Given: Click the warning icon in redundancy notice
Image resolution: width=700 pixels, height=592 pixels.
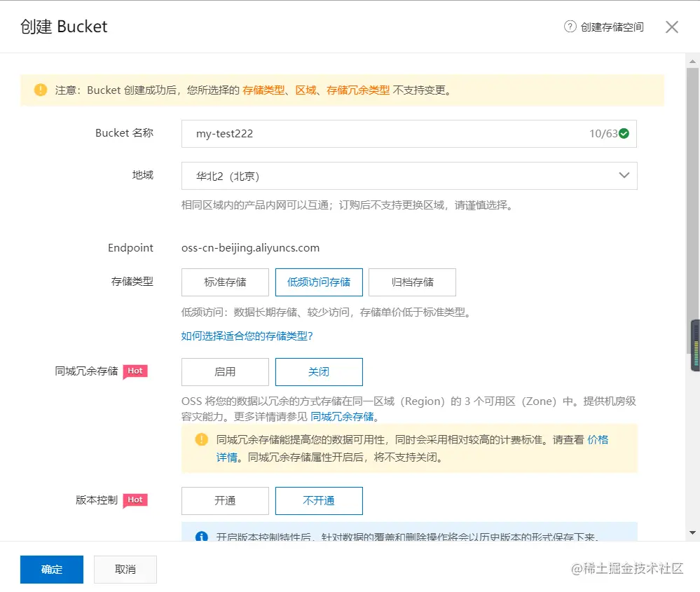Looking at the screenshot, I should pyautogui.click(x=202, y=439).
